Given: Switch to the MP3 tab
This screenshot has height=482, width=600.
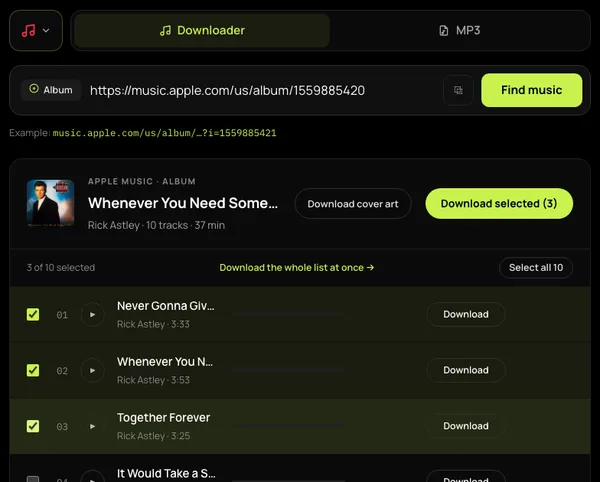Looking at the screenshot, I should click(x=459, y=31).
